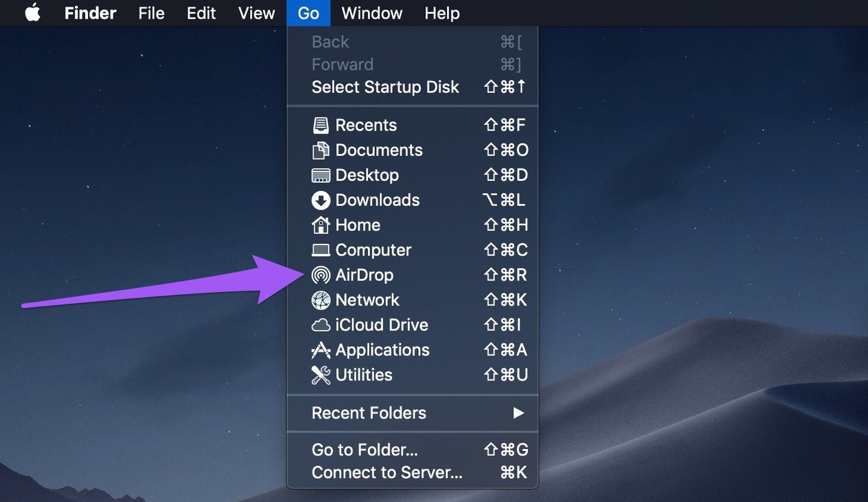Select the Home text label

tap(358, 225)
